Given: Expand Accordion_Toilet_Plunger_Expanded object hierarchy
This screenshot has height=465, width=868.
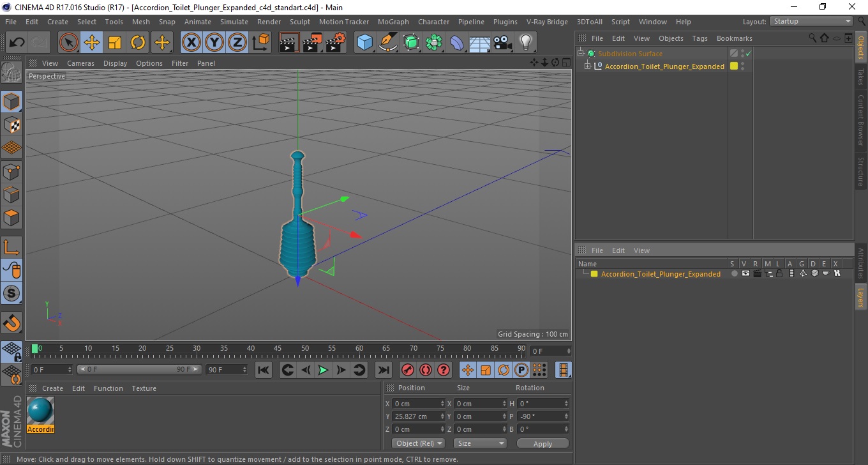Looking at the screenshot, I should [x=587, y=66].
